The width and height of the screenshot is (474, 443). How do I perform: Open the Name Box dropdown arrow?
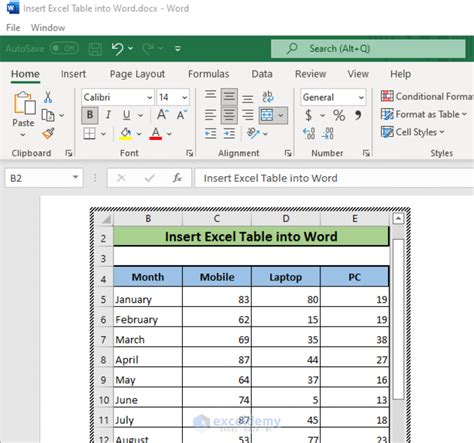click(76, 178)
